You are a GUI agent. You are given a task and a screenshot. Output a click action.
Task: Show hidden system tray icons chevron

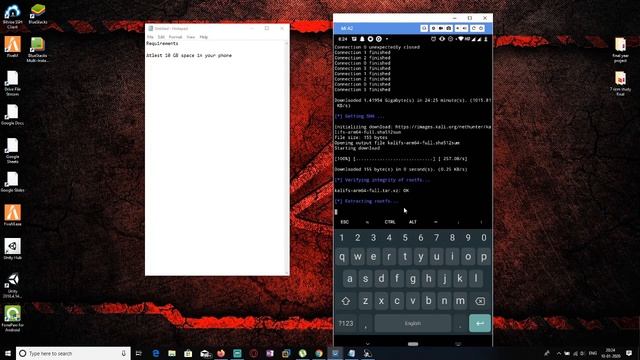pos(559,353)
